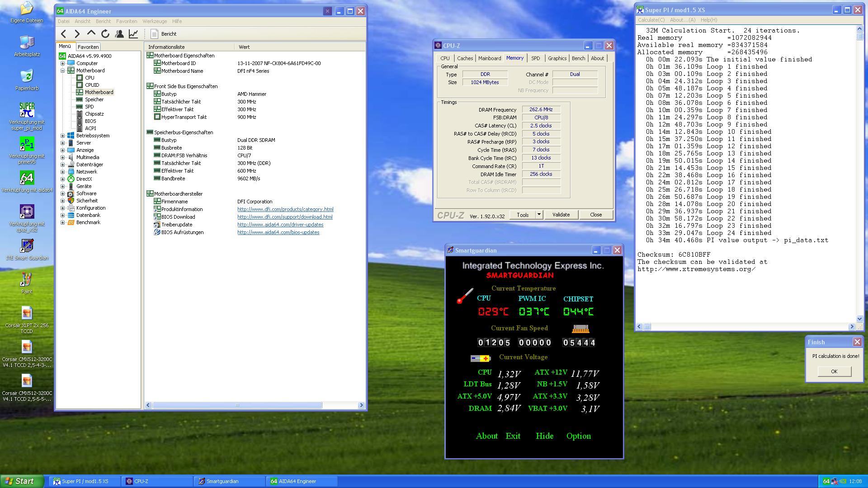This screenshot has width=868, height=488.
Task: Click Option in Smartguardian
Action: pyautogui.click(x=578, y=436)
